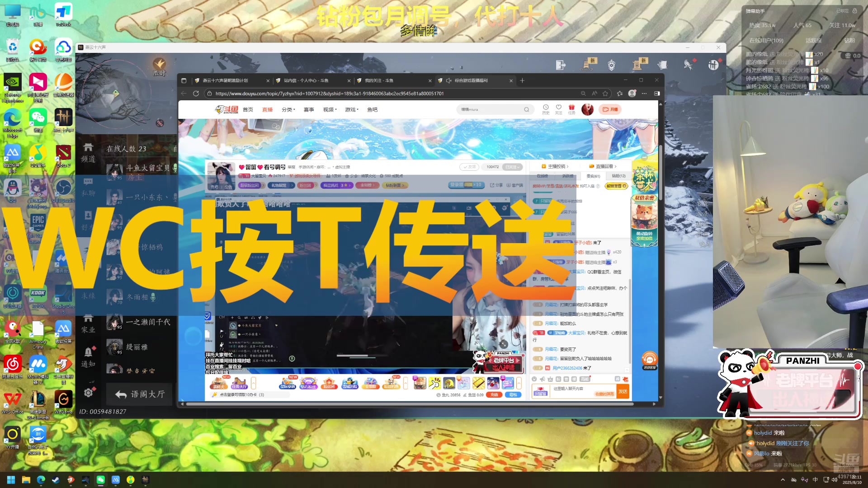Screen dimensions: 868x488
Task: Open the ToDesk desktop shortcut
Action: coord(63,14)
